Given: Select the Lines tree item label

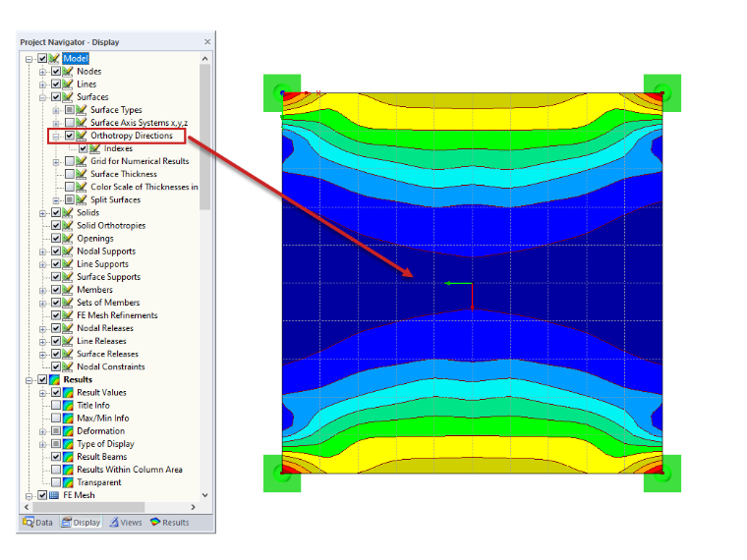Looking at the screenshot, I should click(x=86, y=84).
